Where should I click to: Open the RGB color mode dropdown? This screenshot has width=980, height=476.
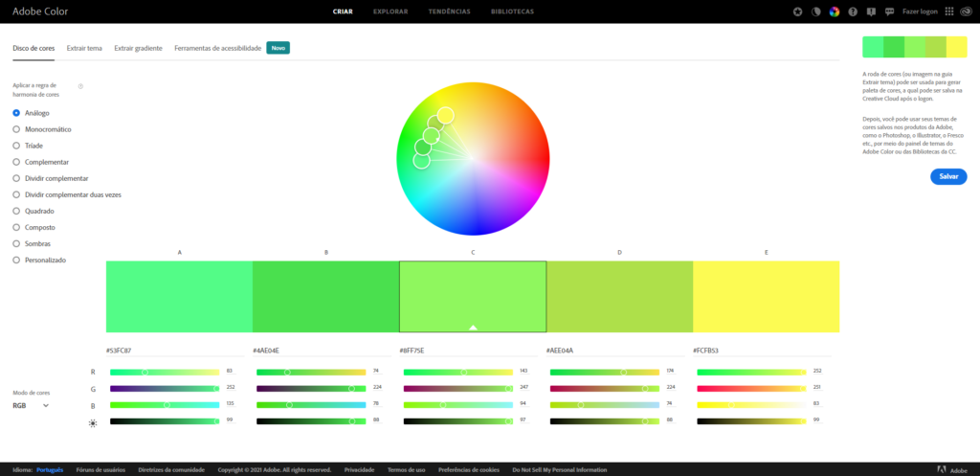31,405
